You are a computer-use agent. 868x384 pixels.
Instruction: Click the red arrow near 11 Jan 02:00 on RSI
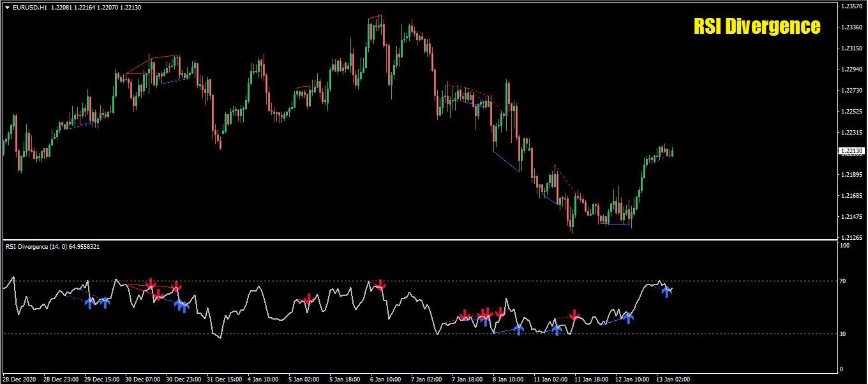pos(574,315)
